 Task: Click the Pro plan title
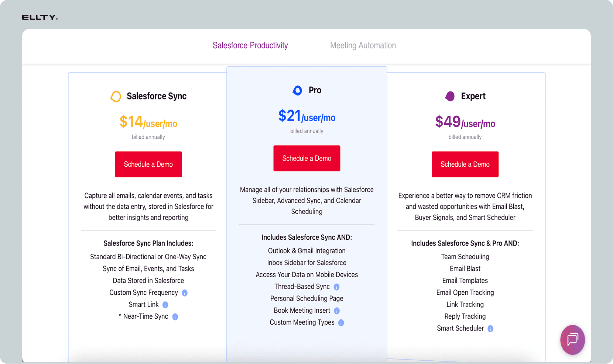315,90
